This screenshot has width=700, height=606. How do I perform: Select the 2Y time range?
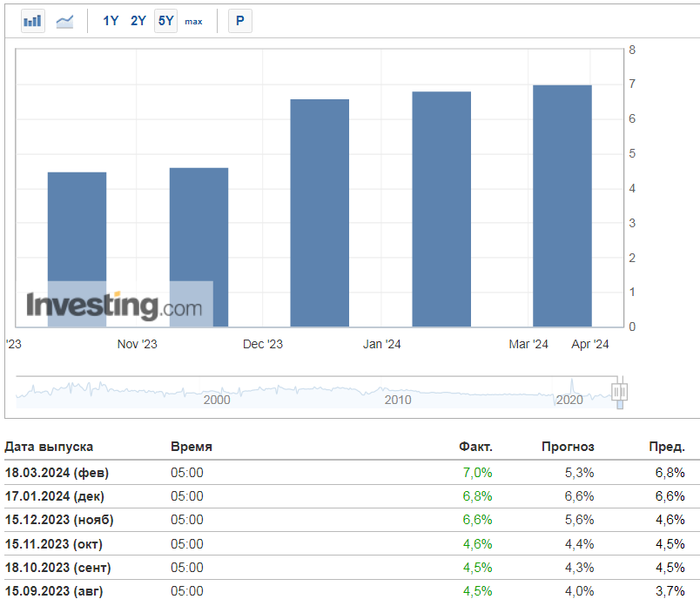[138, 21]
